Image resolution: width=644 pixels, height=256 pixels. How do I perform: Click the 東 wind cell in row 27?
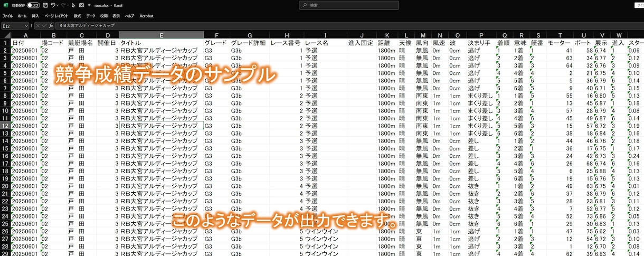pos(423,239)
